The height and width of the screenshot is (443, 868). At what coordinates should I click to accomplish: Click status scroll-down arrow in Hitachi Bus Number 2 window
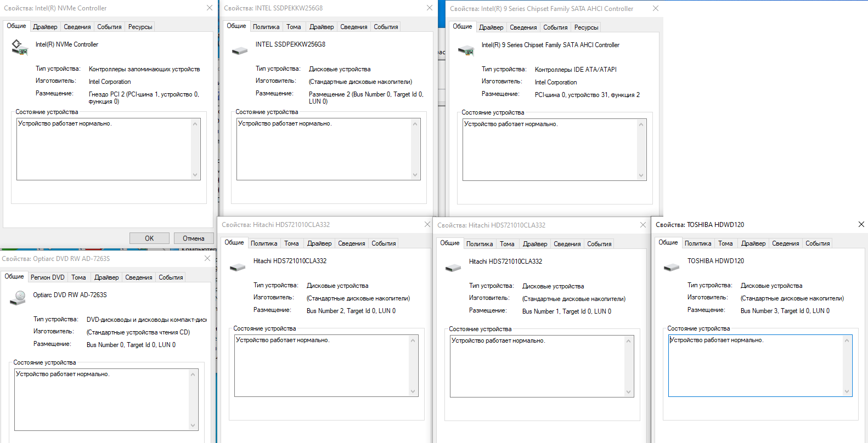tap(413, 391)
